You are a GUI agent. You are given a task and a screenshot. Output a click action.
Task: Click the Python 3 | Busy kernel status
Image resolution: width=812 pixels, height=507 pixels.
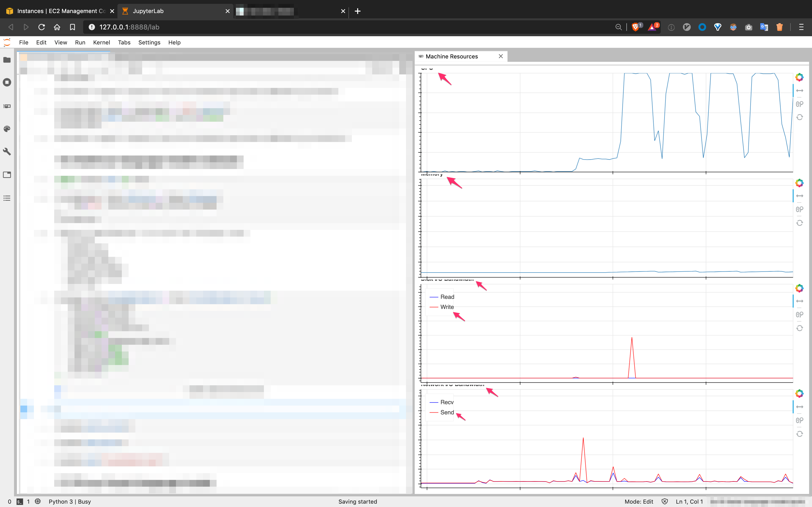point(70,502)
